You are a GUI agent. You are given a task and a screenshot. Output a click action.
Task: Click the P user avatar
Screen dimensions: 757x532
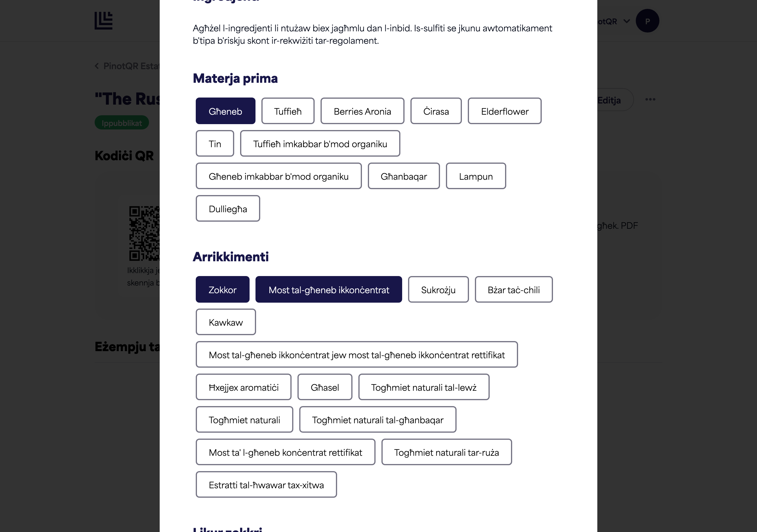(647, 21)
